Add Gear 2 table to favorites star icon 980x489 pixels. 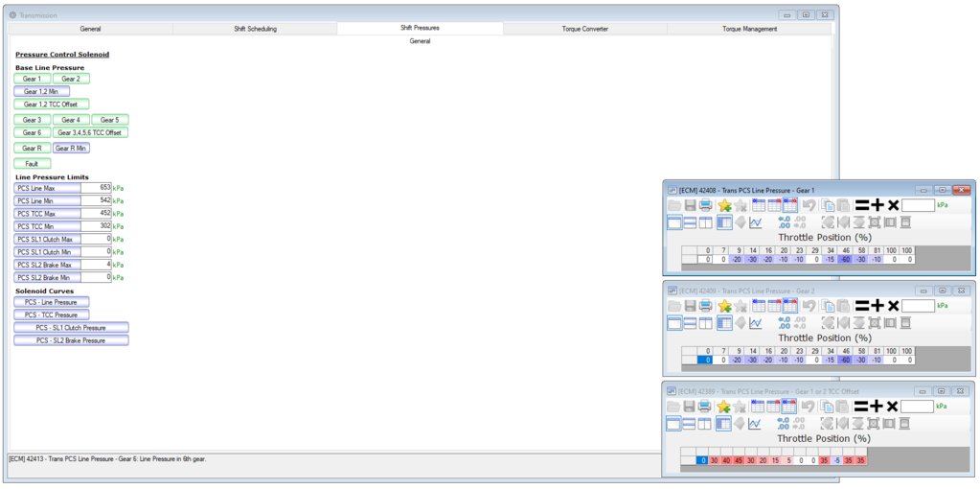point(724,306)
